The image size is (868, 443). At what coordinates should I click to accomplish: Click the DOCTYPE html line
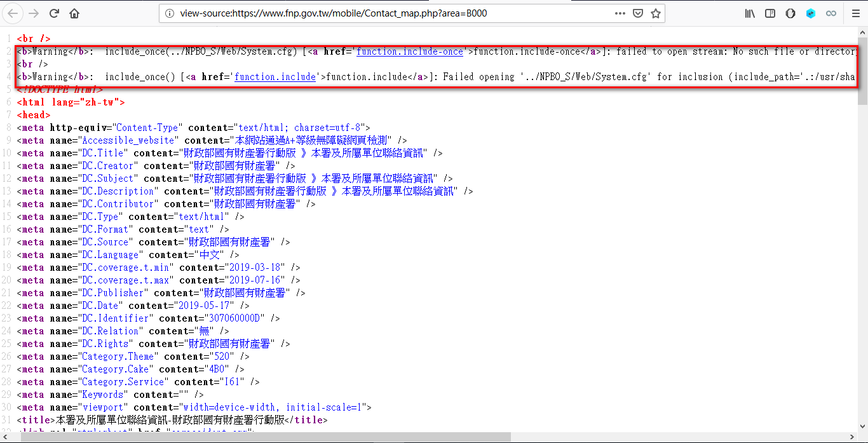(60, 90)
